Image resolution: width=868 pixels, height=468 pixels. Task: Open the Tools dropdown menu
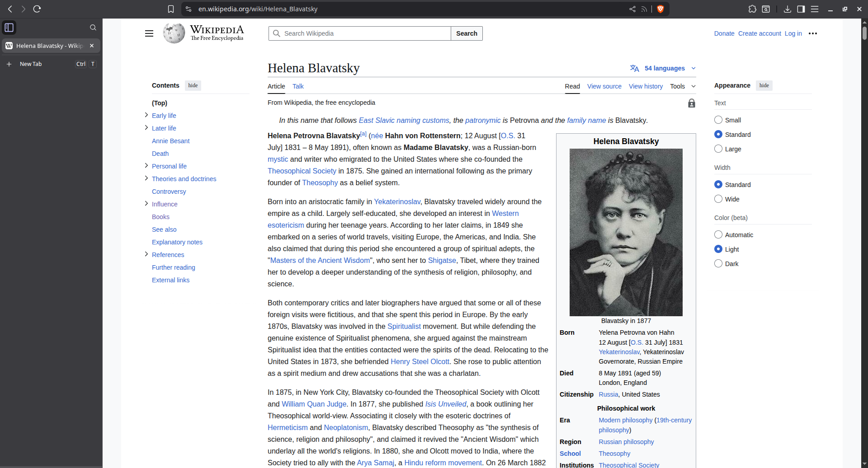(x=683, y=86)
